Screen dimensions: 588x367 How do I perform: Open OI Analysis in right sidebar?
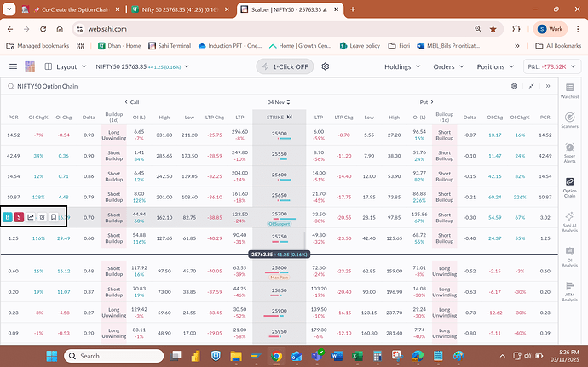coord(569,257)
